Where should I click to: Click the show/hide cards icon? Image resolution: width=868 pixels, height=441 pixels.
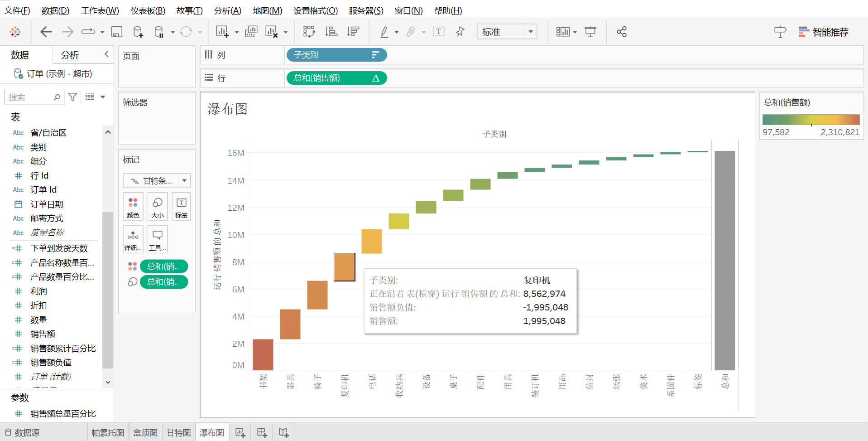click(x=563, y=32)
